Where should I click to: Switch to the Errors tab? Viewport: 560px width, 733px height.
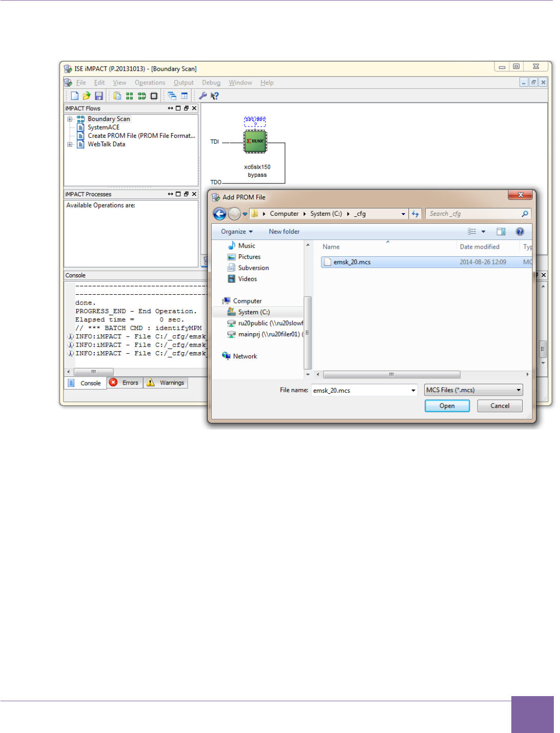(125, 383)
